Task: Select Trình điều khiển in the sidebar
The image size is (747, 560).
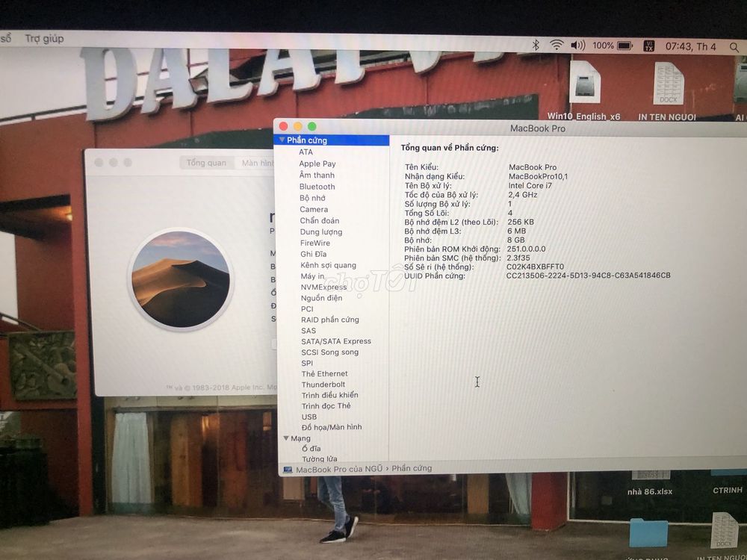Action: [330, 395]
